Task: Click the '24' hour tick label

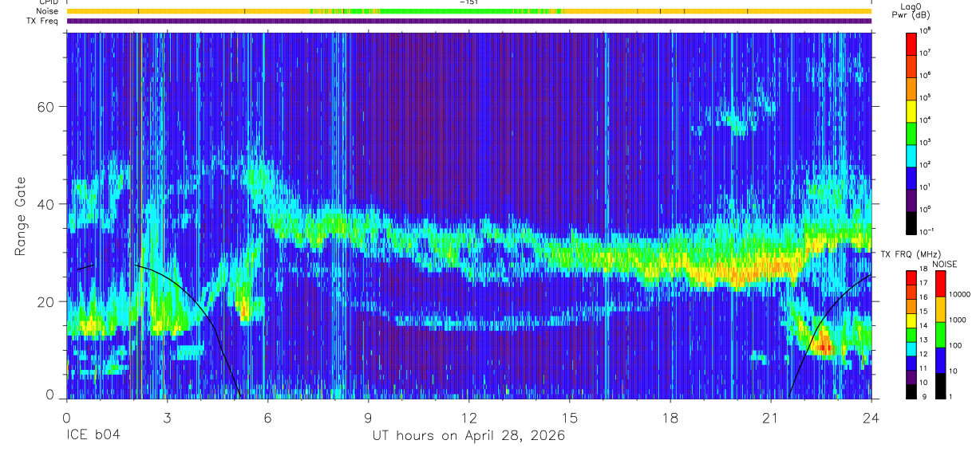Action: click(x=871, y=417)
